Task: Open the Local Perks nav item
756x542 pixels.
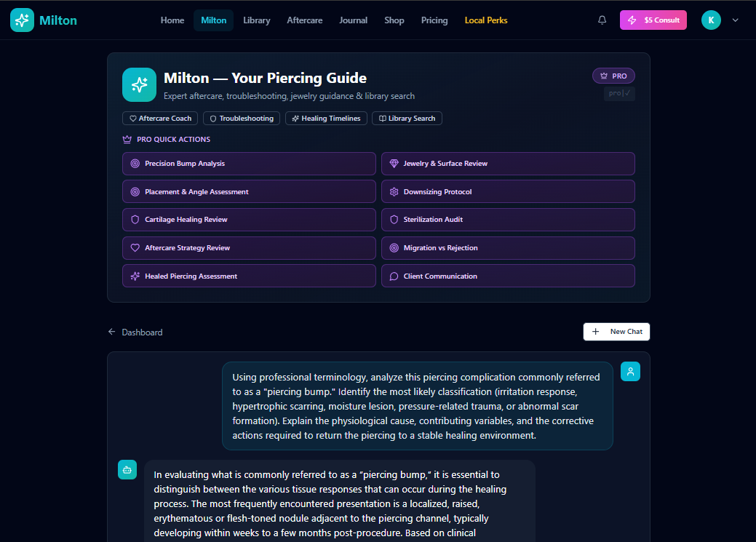Action: pos(486,20)
